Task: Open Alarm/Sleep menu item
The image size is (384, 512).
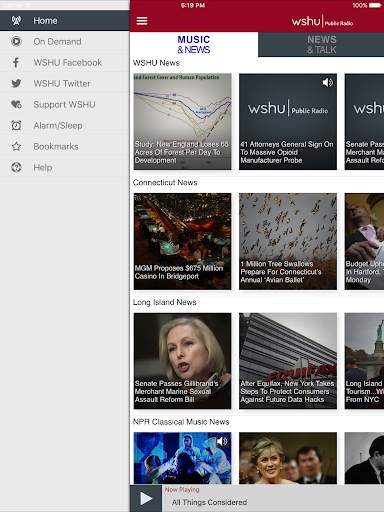Action: [65, 125]
